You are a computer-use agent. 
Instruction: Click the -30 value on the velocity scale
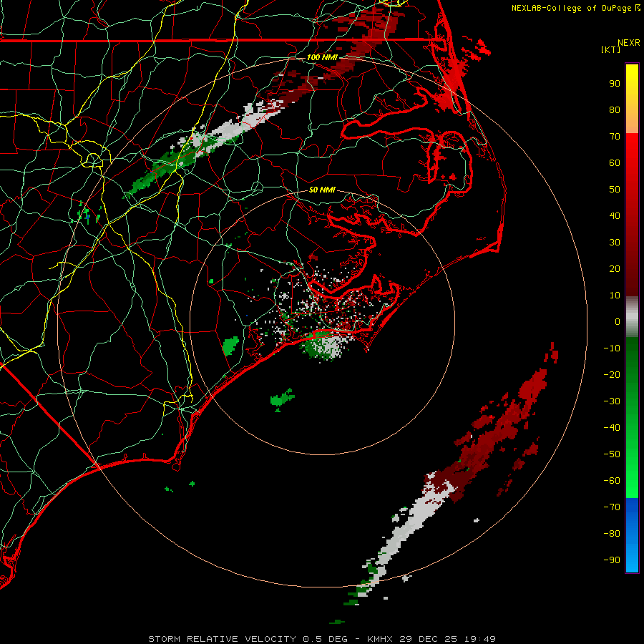(612, 401)
